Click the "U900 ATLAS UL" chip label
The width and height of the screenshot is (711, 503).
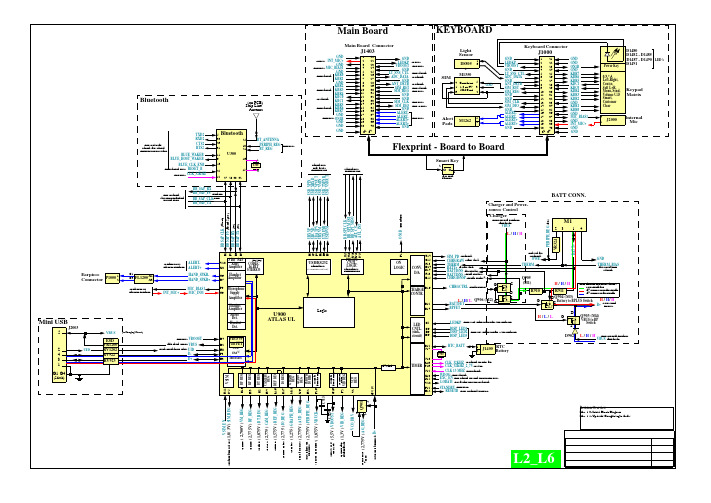click(281, 317)
